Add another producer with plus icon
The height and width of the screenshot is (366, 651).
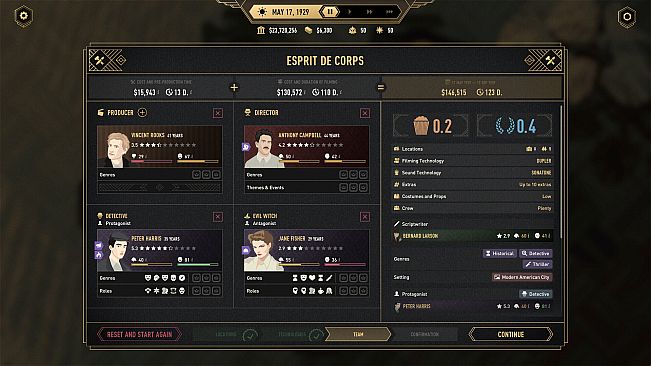click(142, 112)
